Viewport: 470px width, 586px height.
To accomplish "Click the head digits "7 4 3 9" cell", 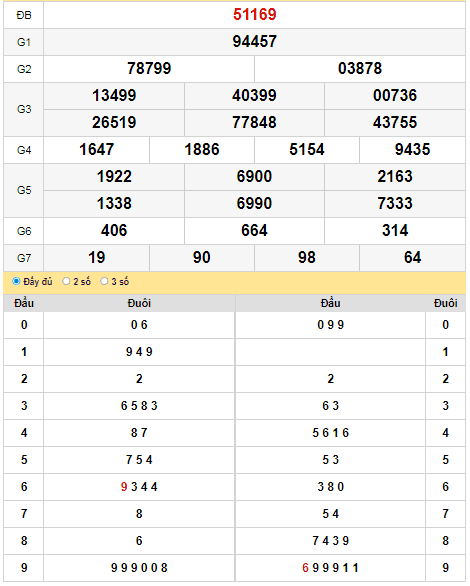I will click(x=331, y=540).
